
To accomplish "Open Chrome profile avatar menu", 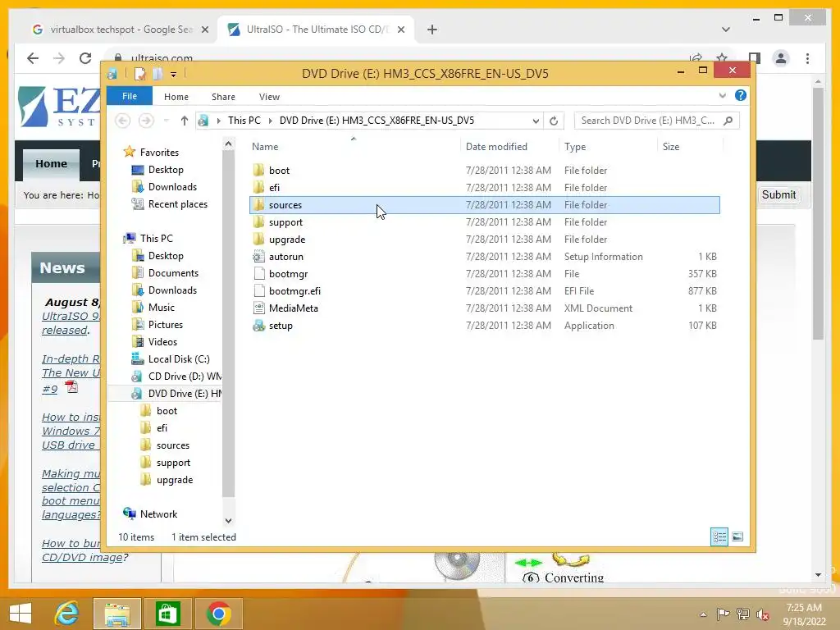I will tap(781, 58).
